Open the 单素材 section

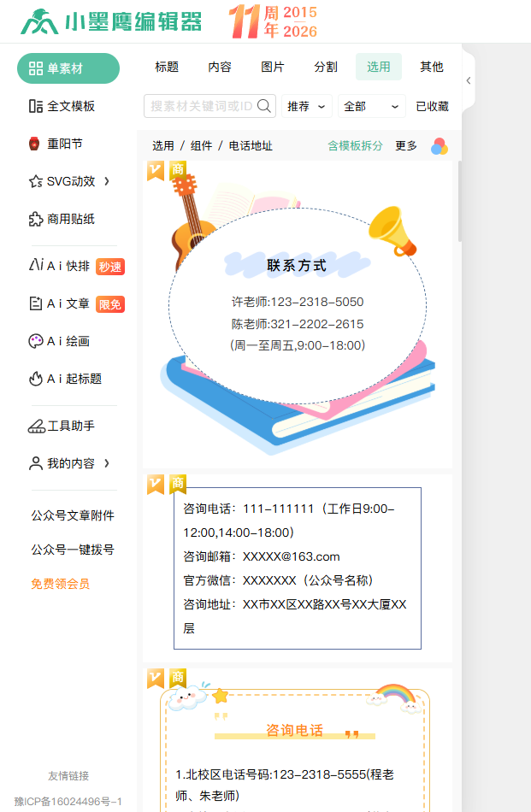click(x=68, y=68)
